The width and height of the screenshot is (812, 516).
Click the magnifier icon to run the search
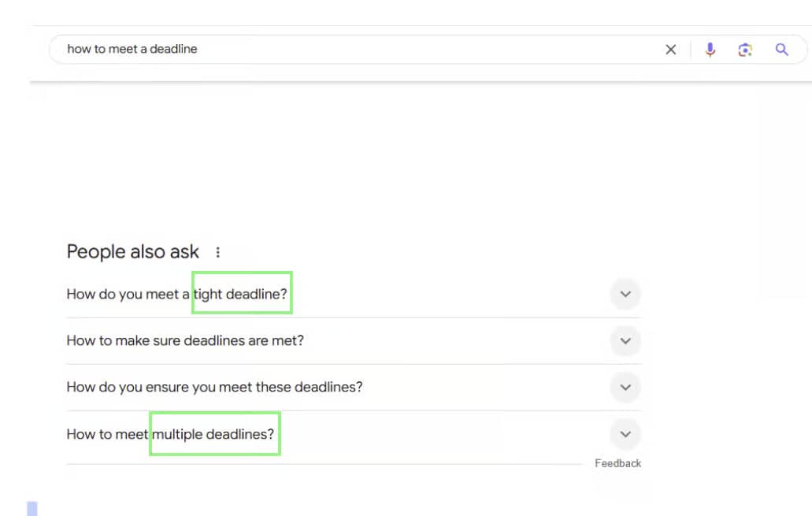pos(781,49)
